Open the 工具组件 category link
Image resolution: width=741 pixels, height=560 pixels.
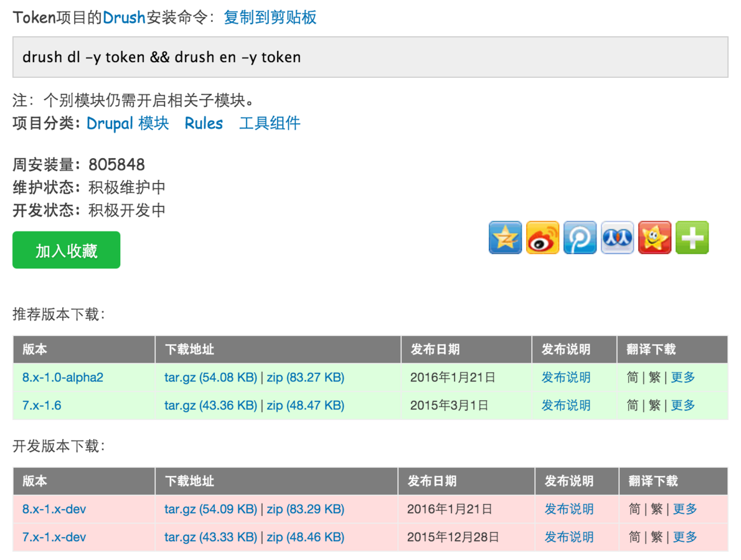[x=270, y=123]
